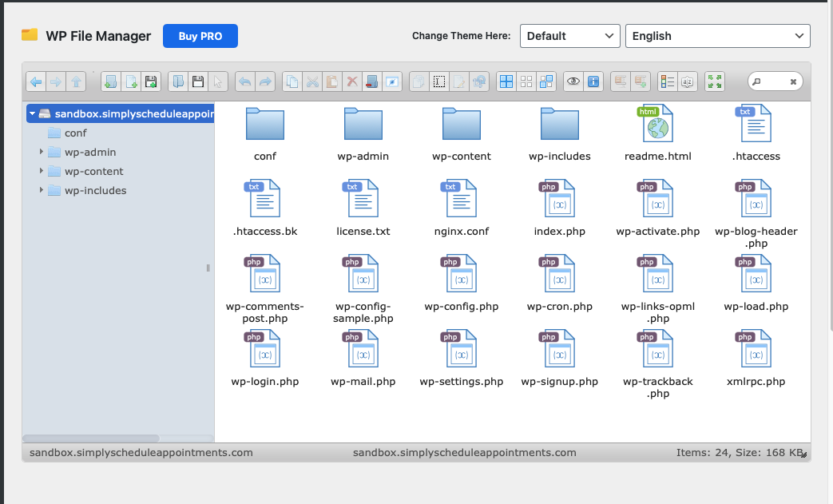Image resolution: width=833 pixels, height=504 pixels.
Task: Click the sidebar horizontal scrollbar
Action: [91, 438]
